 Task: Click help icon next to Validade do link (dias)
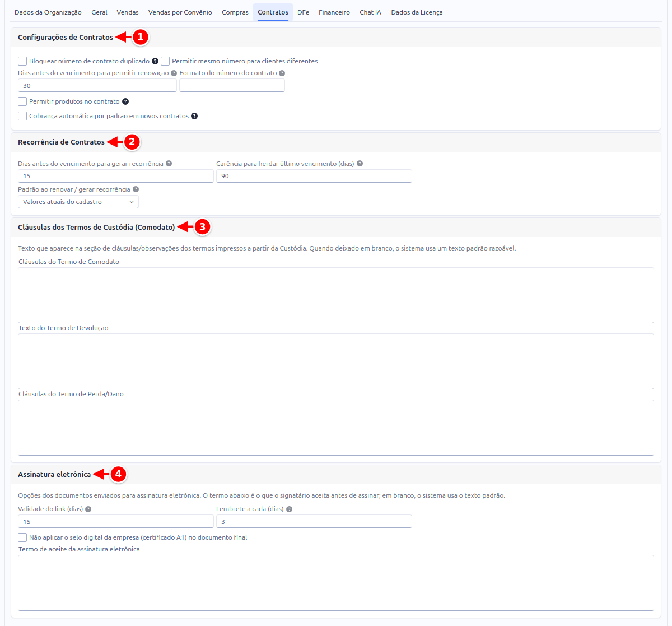click(88, 509)
